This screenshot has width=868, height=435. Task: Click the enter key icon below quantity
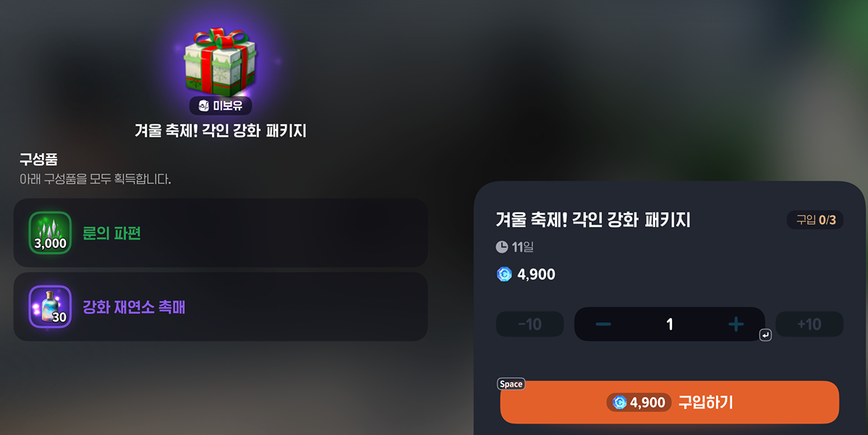pyautogui.click(x=766, y=335)
